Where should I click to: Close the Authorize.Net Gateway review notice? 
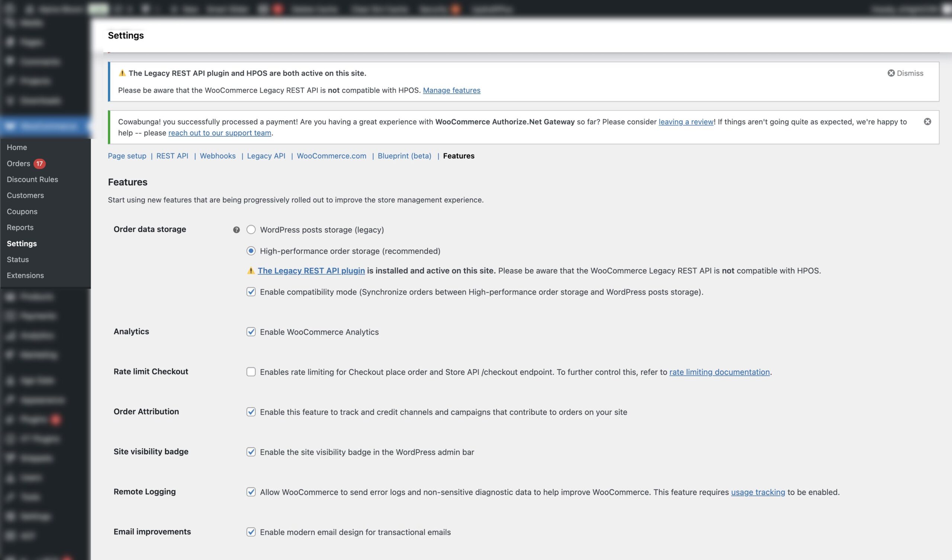click(x=927, y=121)
